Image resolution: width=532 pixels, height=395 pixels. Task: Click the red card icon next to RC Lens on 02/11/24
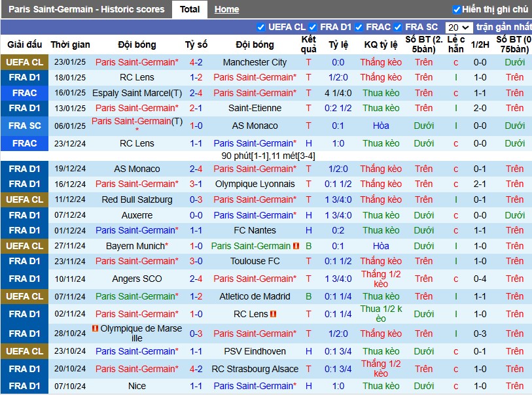(x=273, y=314)
